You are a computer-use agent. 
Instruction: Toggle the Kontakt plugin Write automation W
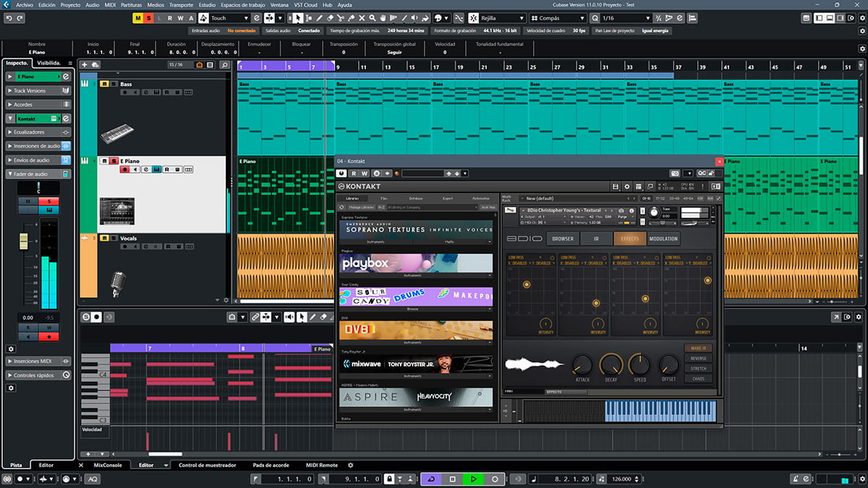tap(365, 174)
